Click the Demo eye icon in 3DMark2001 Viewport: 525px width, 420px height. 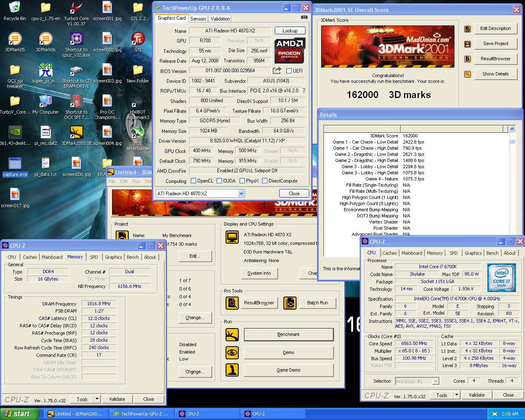pos(232,352)
